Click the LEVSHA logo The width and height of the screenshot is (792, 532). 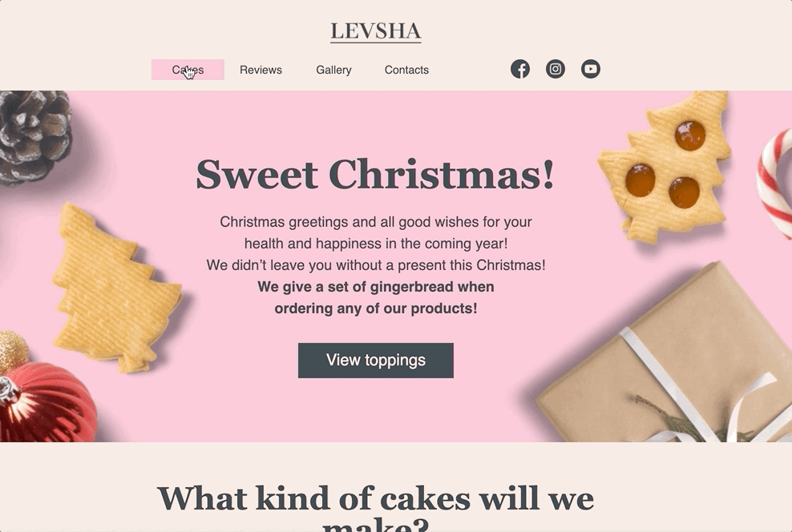pos(376,32)
